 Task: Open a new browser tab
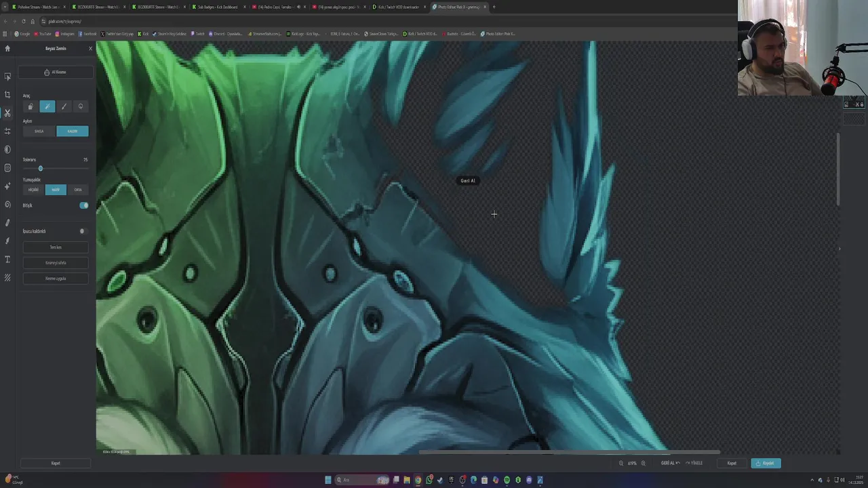click(x=494, y=7)
